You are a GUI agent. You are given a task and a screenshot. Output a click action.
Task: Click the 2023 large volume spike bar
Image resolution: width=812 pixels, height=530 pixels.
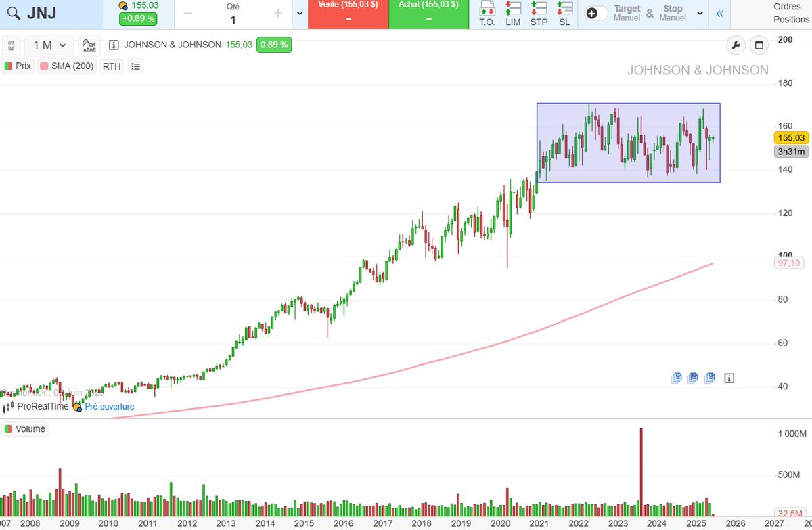point(641,472)
